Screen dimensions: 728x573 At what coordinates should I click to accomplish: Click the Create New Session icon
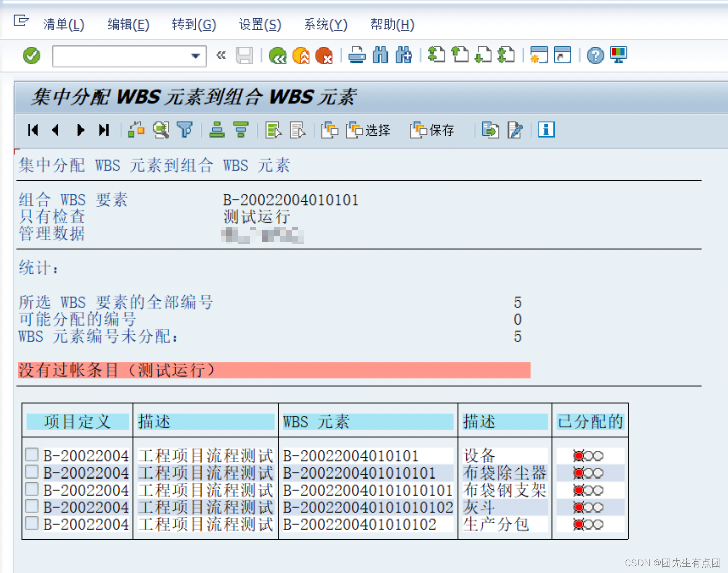[538, 55]
